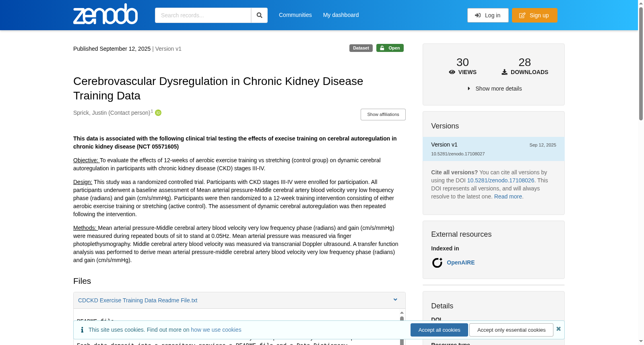
Task: Accept only essential cookies
Action: 511,330
